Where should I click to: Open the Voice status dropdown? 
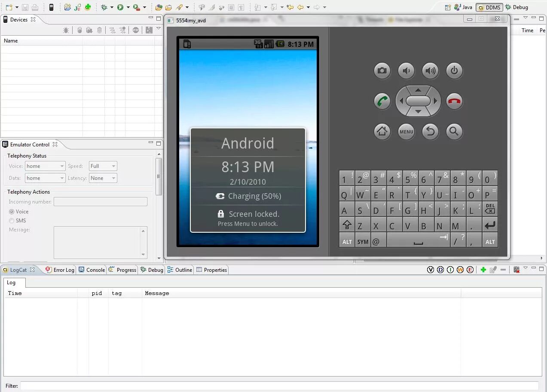[45, 166]
